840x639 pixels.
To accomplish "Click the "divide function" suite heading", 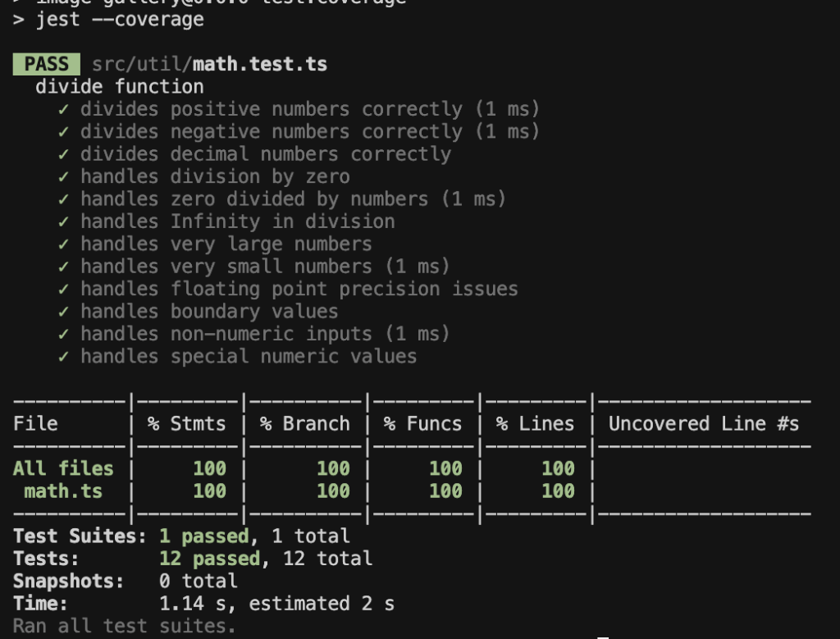I will pos(120,87).
